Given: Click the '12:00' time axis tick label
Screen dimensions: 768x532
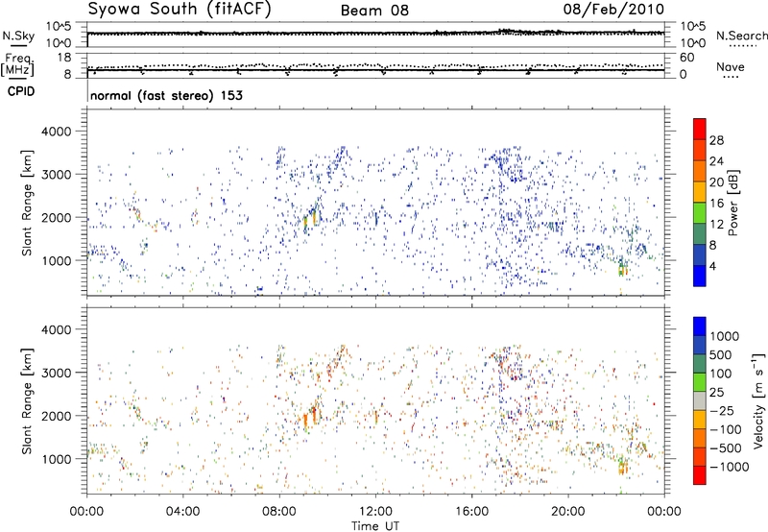Looking at the screenshot, I should click(x=375, y=512).
